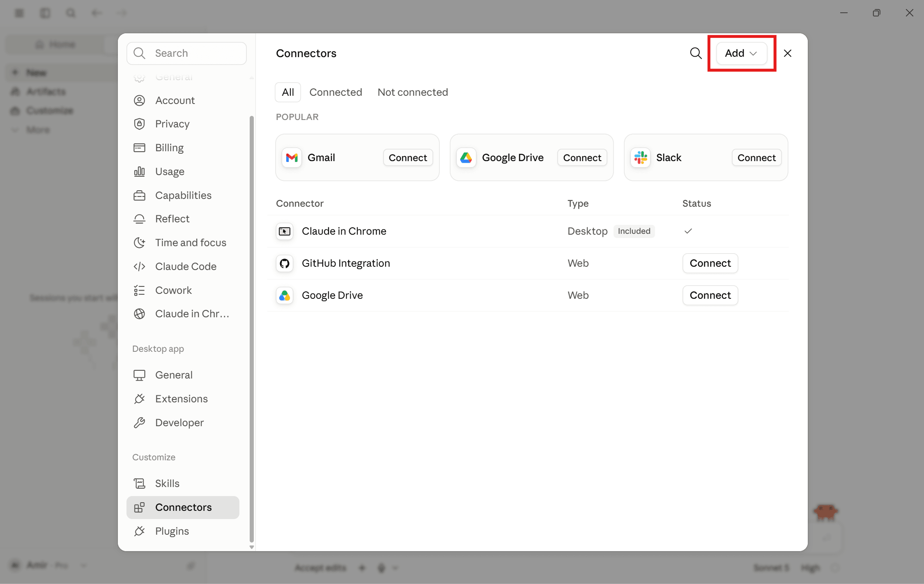
Task: Click the Skills icon in Customize
Action: [x=139, y=483]
